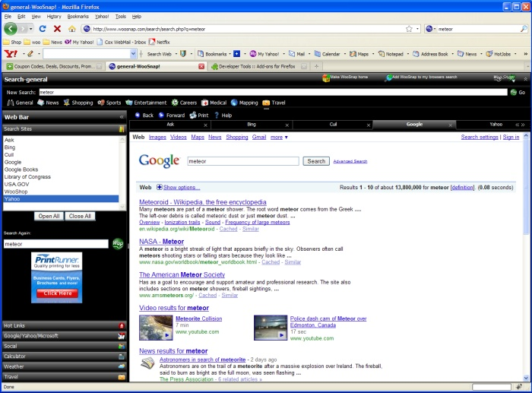Screen dimensions: 532x393
Task: Print using the WooSnap Print icon
Action: pyautogui.click(x=199, y=115)
